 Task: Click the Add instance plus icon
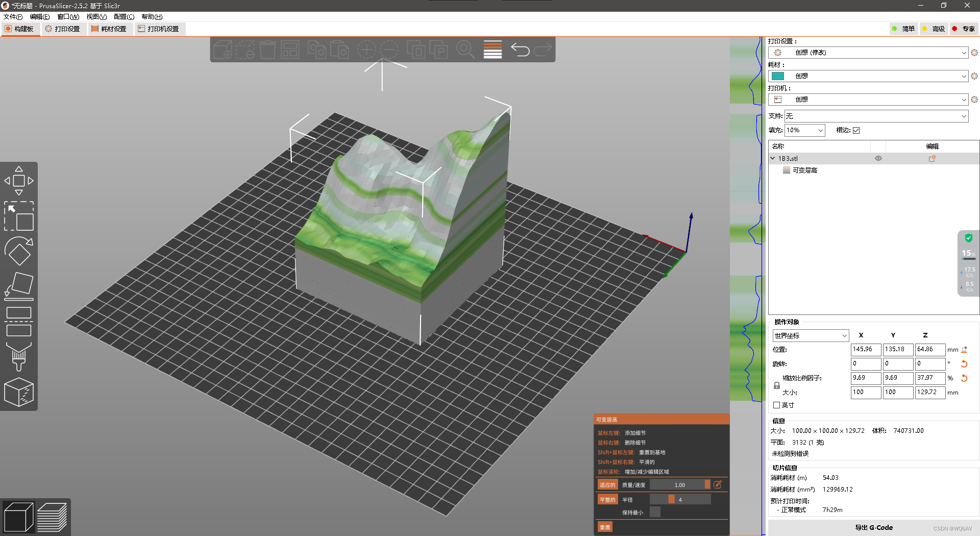click(366, 50)
